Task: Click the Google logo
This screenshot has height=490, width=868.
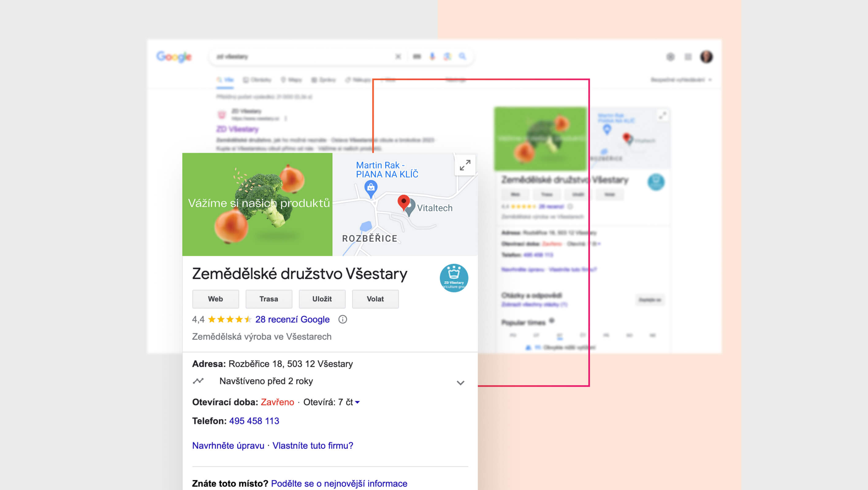Action: click(x=174, y=57)
